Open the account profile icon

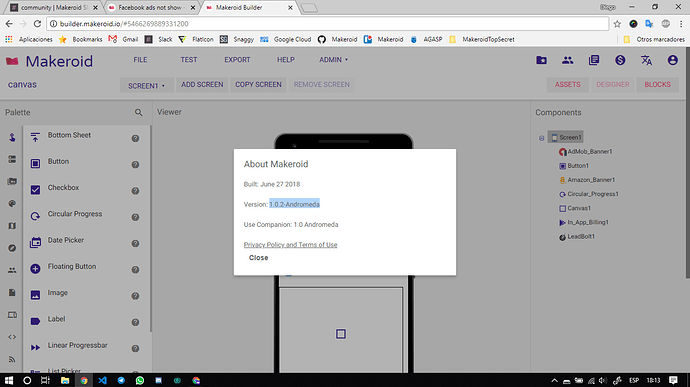tap(672, 60)
